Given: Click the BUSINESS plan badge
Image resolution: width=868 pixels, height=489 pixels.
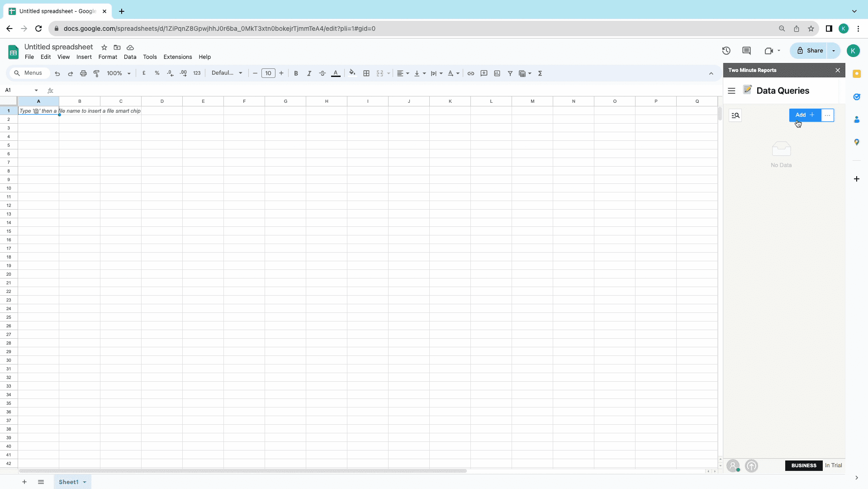Looking at the screenshot, I should (804, 465).
